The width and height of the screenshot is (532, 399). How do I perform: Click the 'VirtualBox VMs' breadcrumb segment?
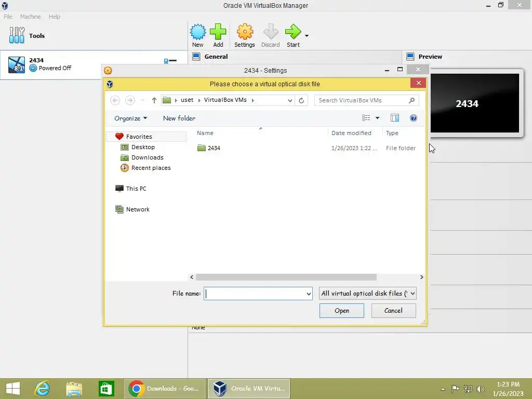click(x=225, y=100)
